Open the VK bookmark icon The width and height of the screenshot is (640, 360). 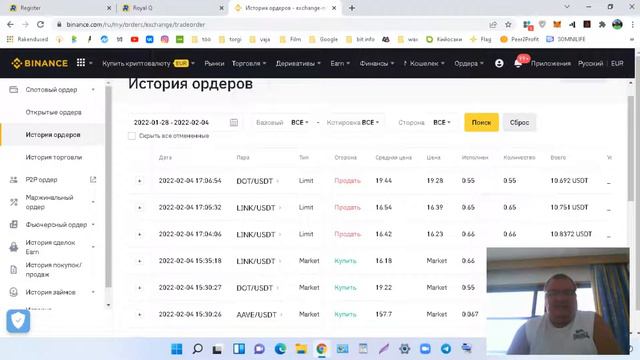[x=149, y=39]
